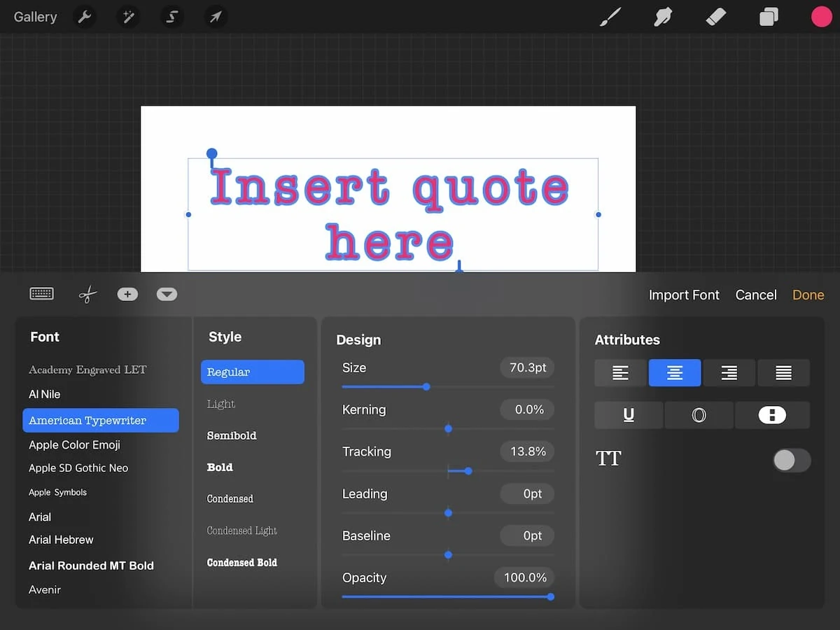
Task: Choose Apple Symbols font
Action: point(58,492)
